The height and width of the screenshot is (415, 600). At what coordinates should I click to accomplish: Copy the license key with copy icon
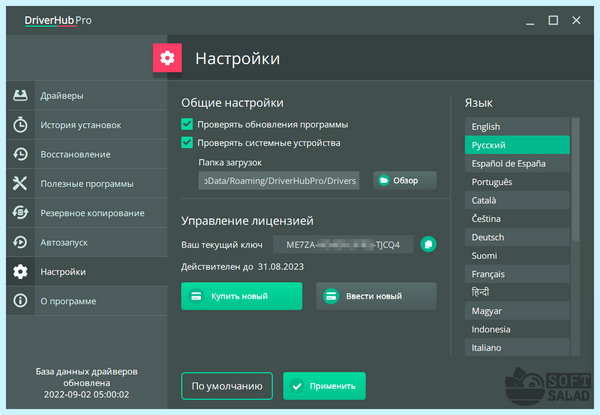(x=428, y=244)
